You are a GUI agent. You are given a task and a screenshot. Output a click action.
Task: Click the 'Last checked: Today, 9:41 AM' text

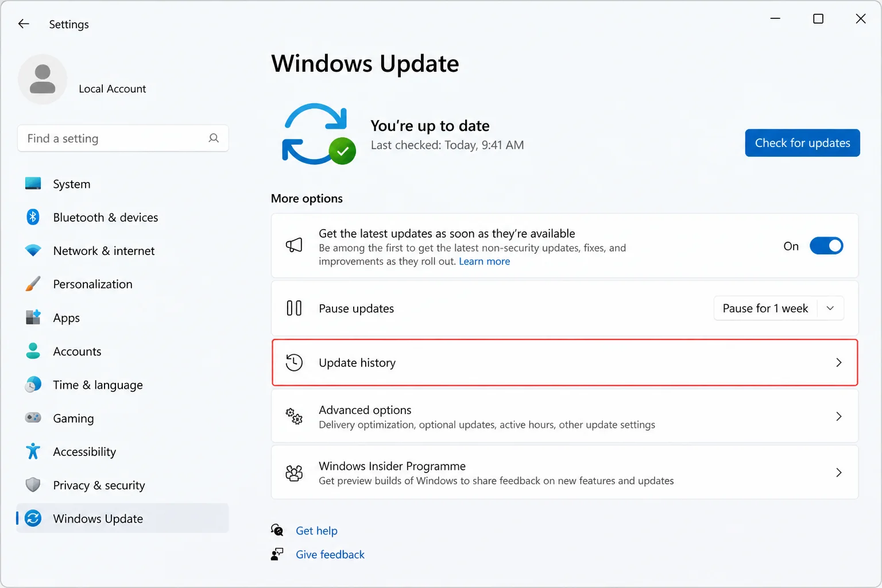click(x=447, y=145)
